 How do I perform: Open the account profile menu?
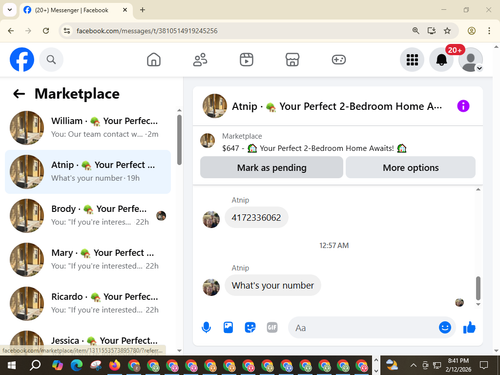tap(470, 60)
